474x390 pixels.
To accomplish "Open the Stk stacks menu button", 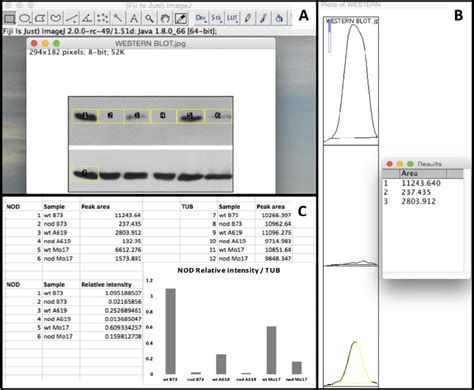I will coord(216,18).
